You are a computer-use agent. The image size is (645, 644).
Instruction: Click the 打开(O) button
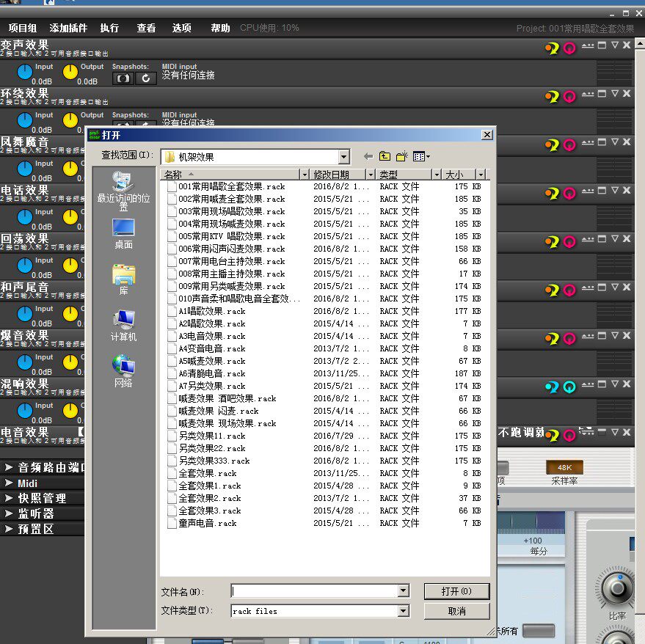coord(456,591)
